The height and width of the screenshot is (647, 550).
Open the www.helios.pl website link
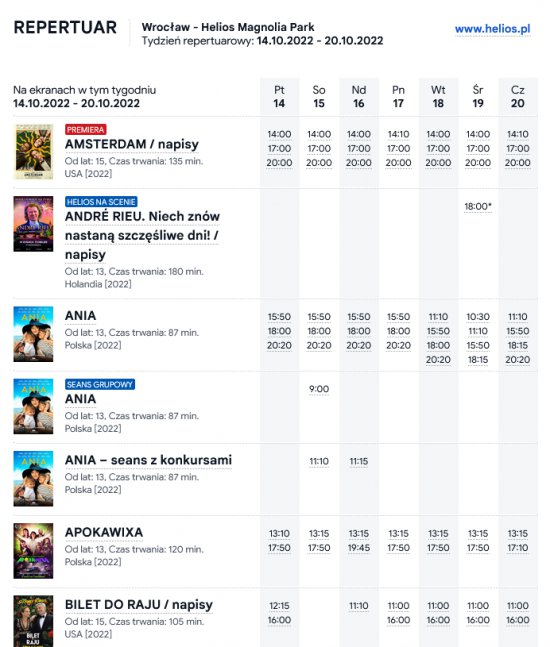pos(492,29)
